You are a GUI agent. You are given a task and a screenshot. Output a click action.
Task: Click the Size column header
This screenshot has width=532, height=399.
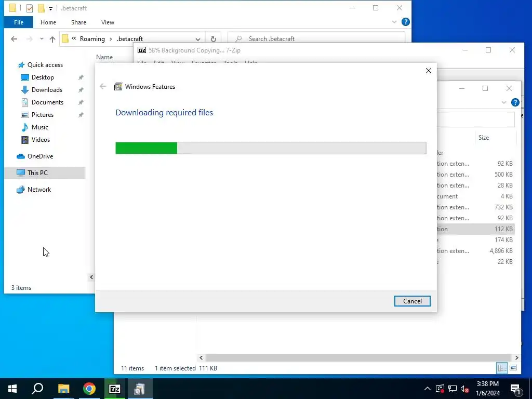click(484, 137)
